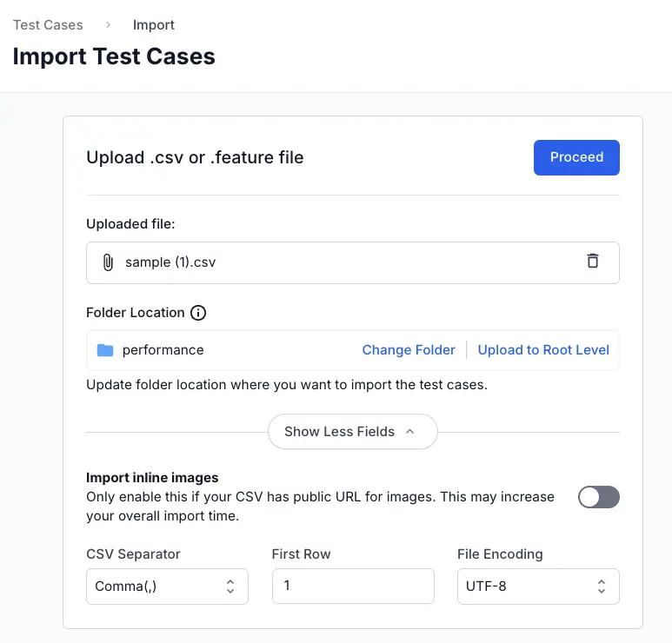Open the CSV Separator Comma dropdown
672x643 pixels.
click(x=167, y=587)
